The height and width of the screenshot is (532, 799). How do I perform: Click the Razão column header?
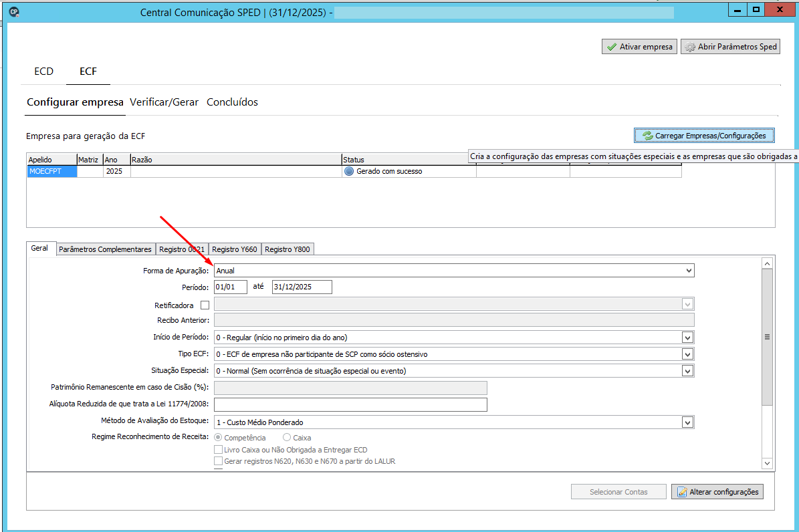click(236, 160)
